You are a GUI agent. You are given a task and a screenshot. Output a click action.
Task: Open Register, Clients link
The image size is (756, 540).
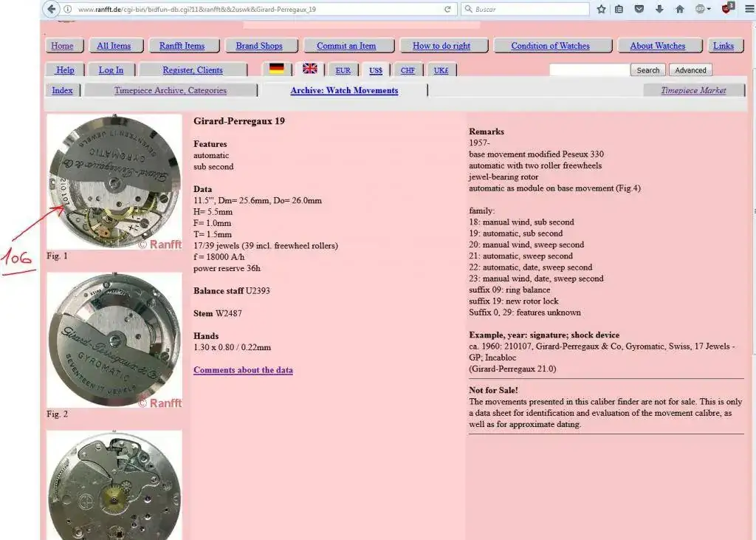click(193, 70)
